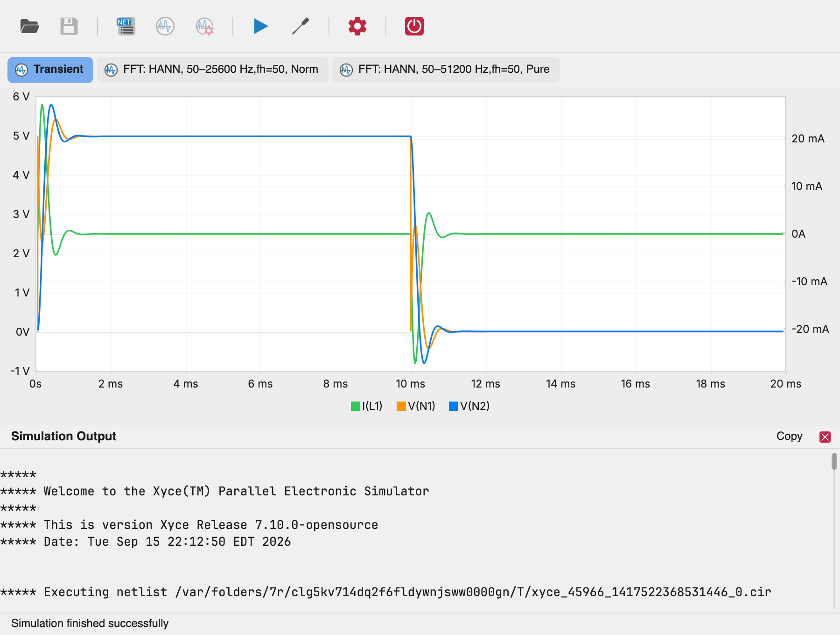Open FFT HANN 50–51200 Hz Pure tab
Screen dimensions: 840x635
pos(446,70)
